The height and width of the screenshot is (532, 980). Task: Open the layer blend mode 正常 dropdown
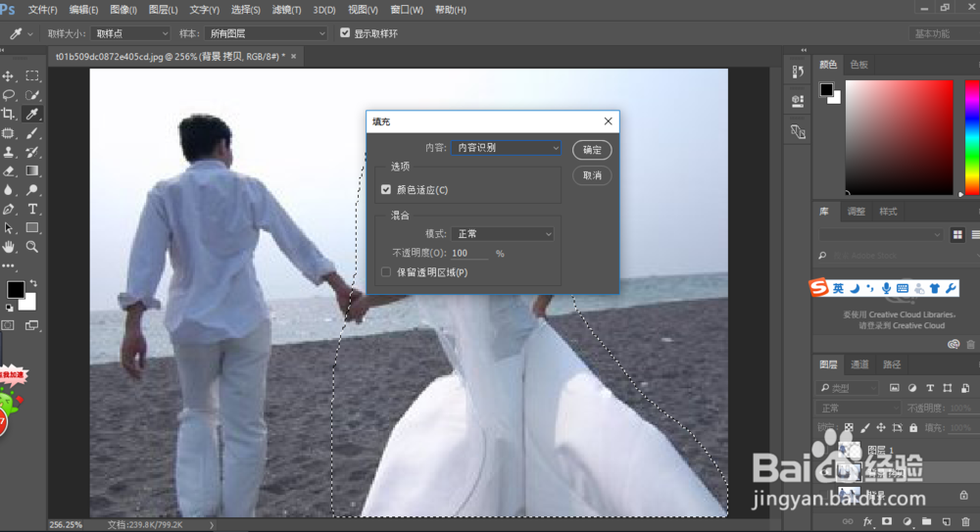tap(857, 409)
